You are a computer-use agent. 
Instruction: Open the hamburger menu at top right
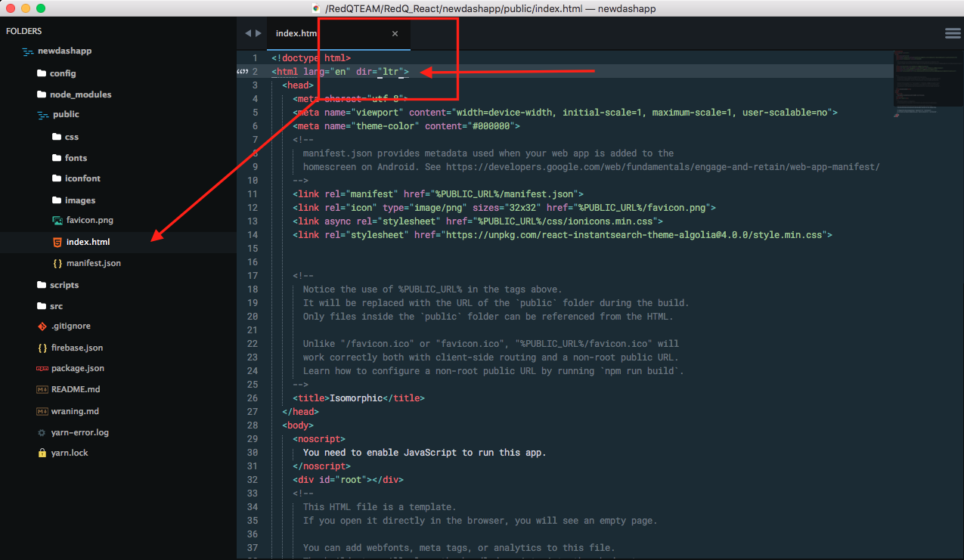tap(952, 33)
